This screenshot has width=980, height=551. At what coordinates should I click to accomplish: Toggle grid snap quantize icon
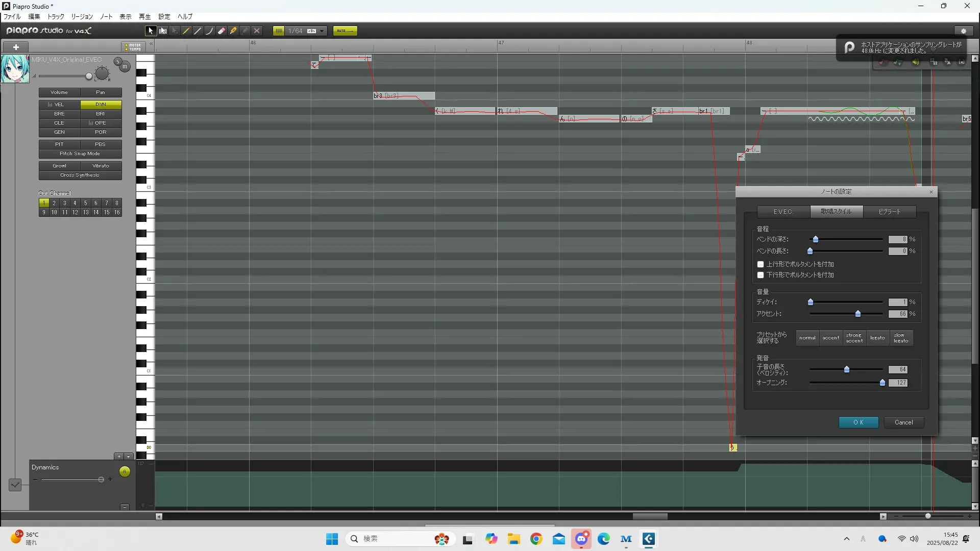279,31
